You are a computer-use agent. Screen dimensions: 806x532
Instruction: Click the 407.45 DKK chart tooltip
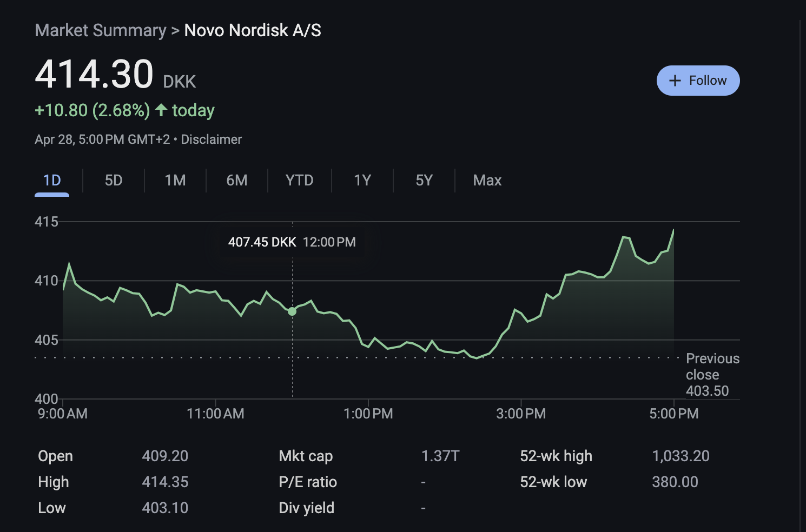292,242
